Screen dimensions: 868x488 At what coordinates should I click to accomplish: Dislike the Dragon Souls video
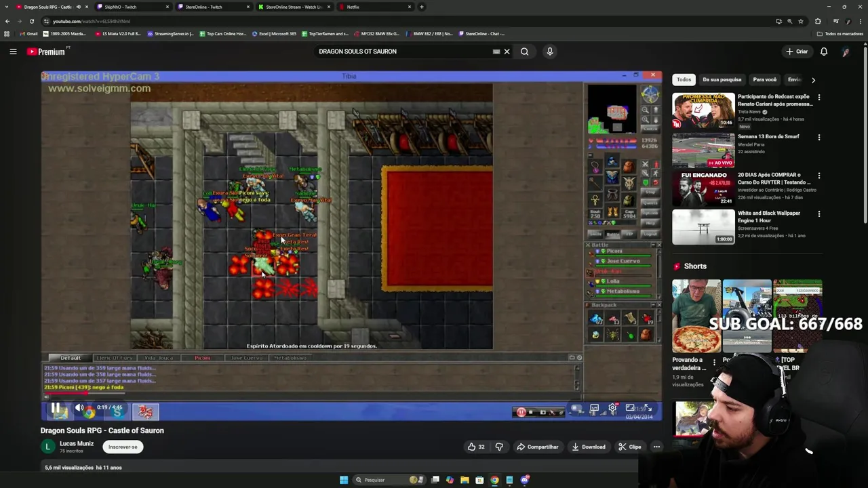499,447
